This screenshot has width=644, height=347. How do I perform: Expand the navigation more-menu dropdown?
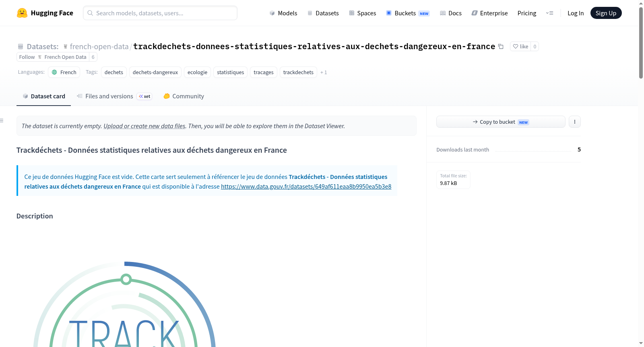coord(549,13)
